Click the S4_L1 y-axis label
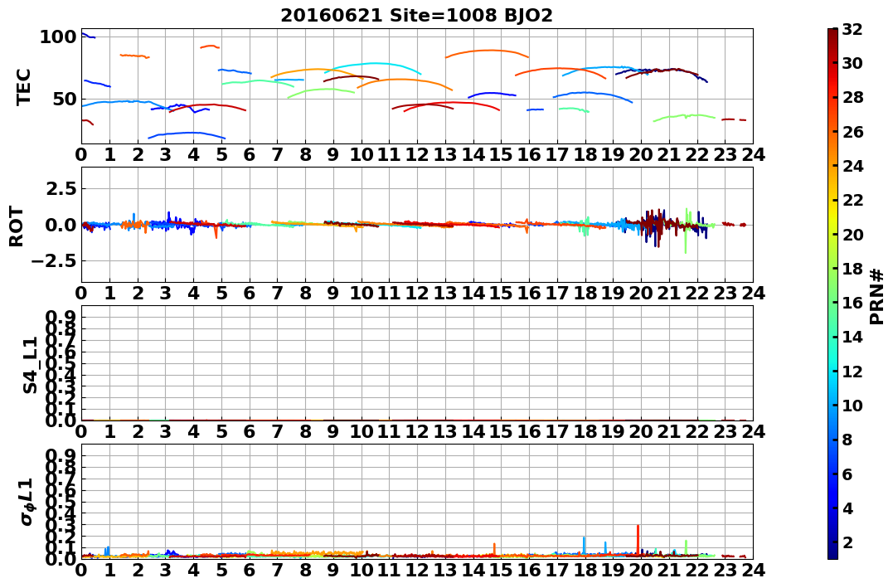The height and width of the screenshot is (588, 893). pyautogui.click(x=30, y=365)
